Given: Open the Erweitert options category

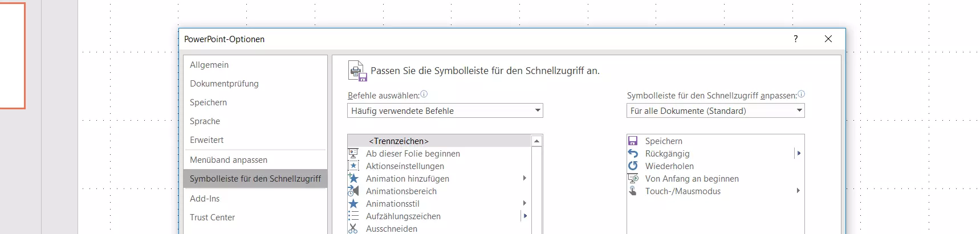Looking at the screenshot, I should tap(255, 140).
